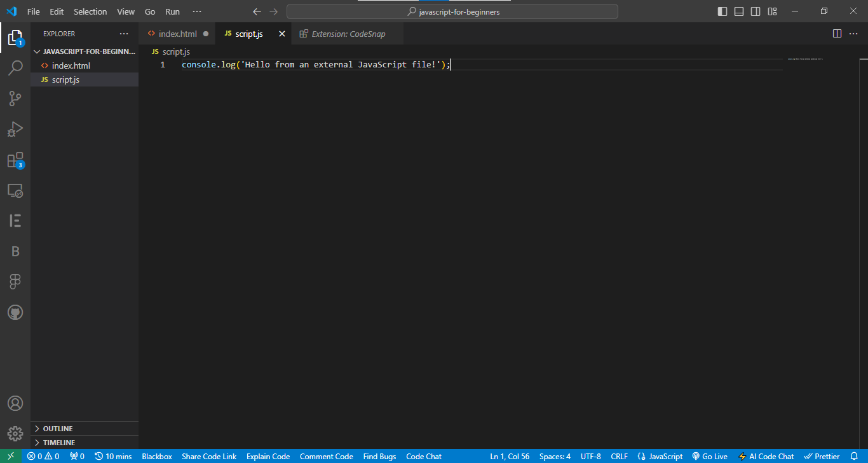Viewport: 868px width, 463px height.
Task: Change encoding UTF-8
Action: coord(590,456)
